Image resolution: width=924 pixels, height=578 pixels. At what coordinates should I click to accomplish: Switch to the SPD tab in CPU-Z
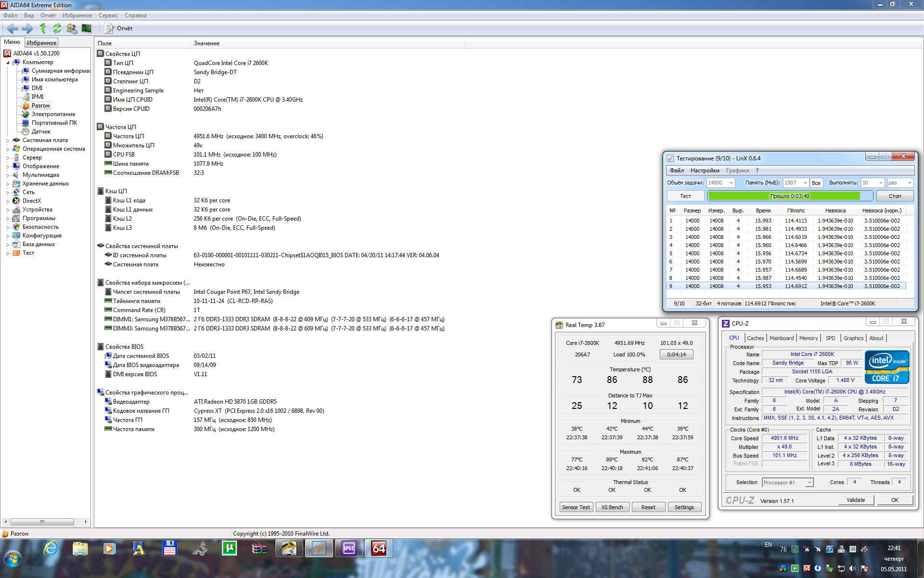(x=830, y=338)
